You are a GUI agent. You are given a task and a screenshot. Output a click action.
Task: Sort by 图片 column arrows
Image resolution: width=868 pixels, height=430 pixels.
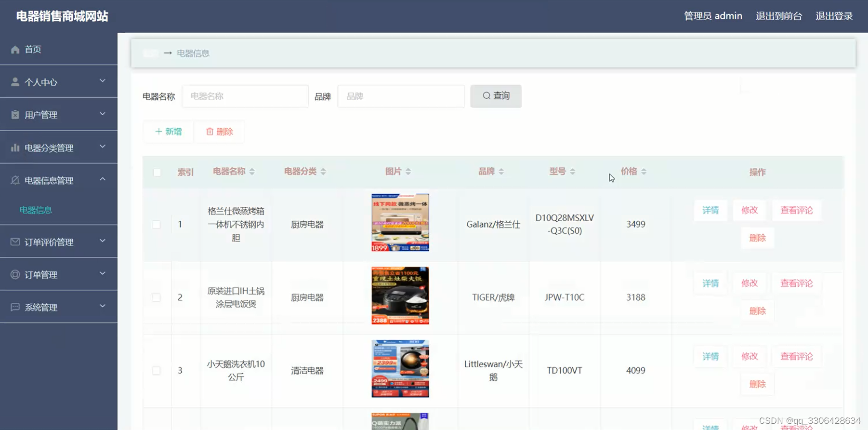tap(408, 172)
